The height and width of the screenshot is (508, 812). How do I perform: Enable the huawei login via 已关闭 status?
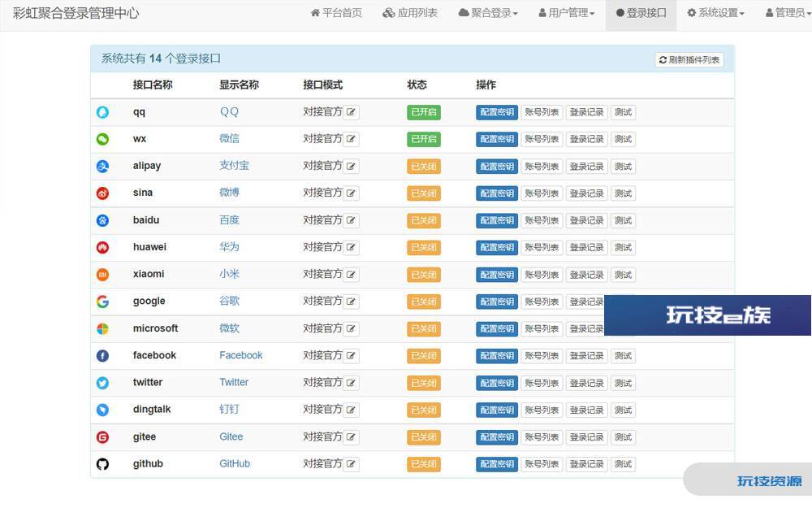click(424, 247)
